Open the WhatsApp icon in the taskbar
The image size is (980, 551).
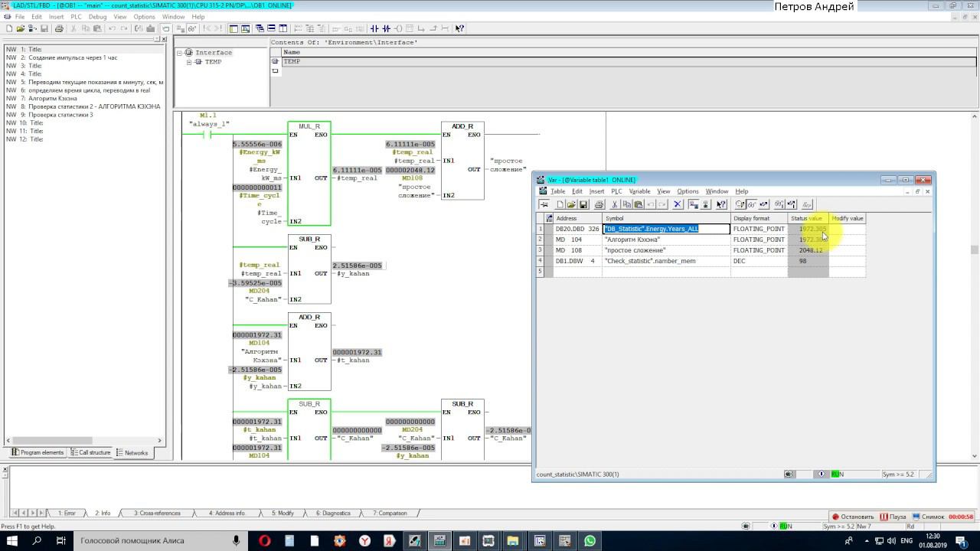pyautogui.click(x=590, y=541)
